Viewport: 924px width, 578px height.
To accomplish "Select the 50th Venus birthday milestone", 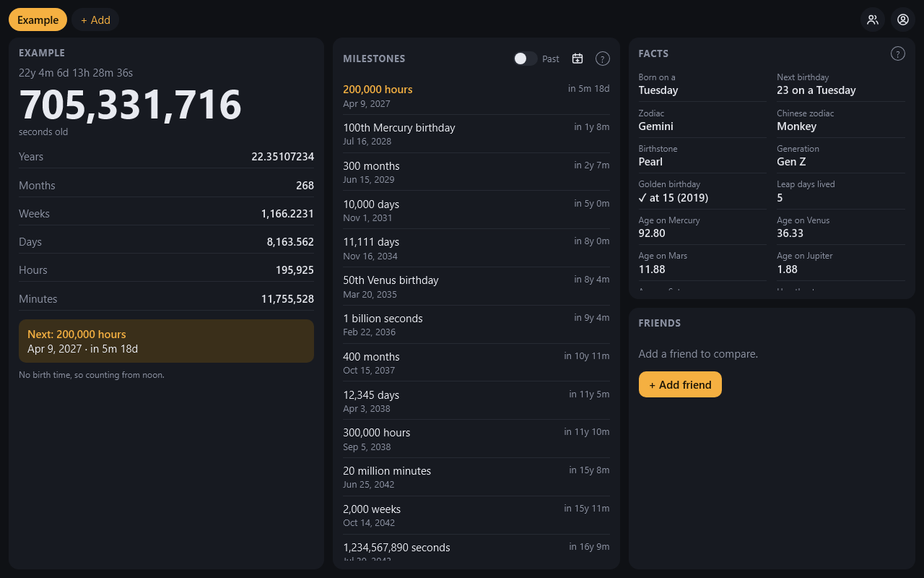I will [476, 287].
